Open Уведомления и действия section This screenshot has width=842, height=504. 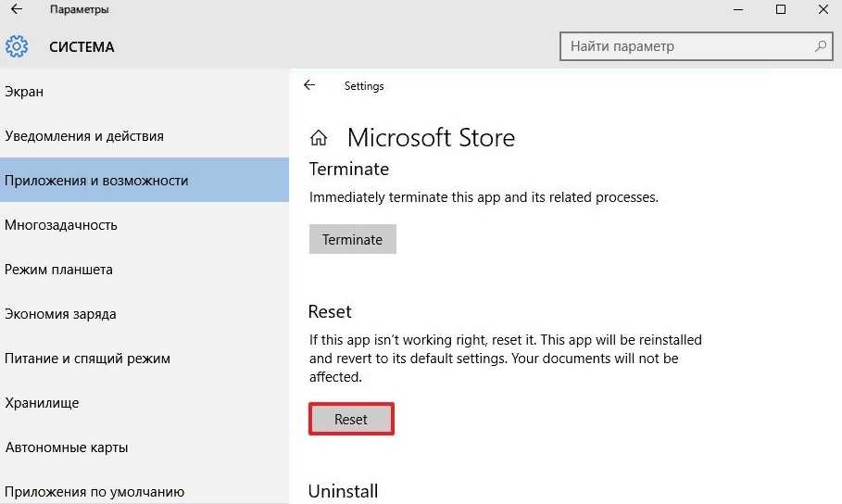coord(145,136)
